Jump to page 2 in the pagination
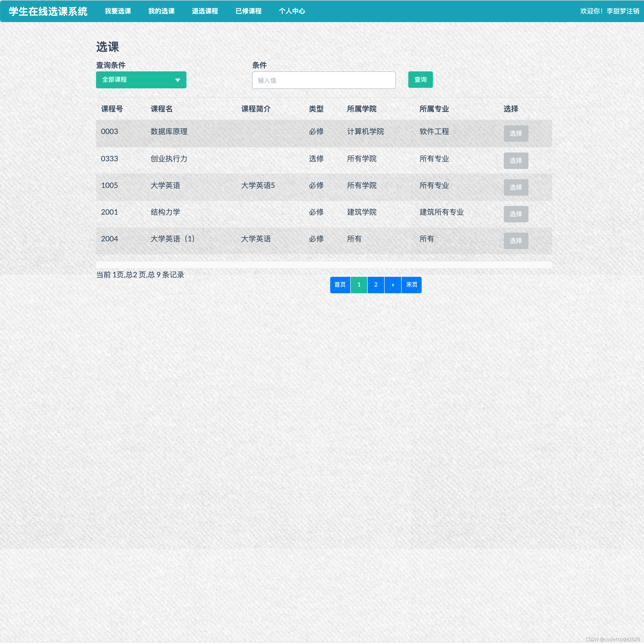Viewport: 644px width, 644px height. coord(376,285)
